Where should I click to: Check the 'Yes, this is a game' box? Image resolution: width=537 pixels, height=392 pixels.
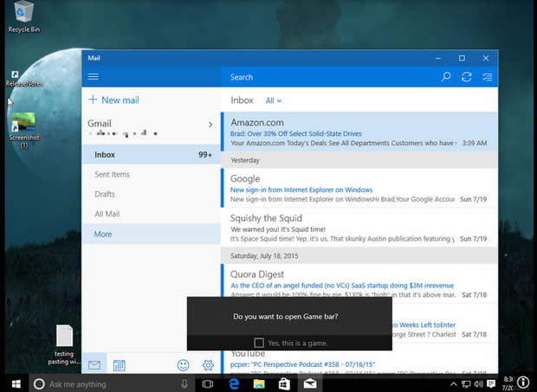[259, 343]
